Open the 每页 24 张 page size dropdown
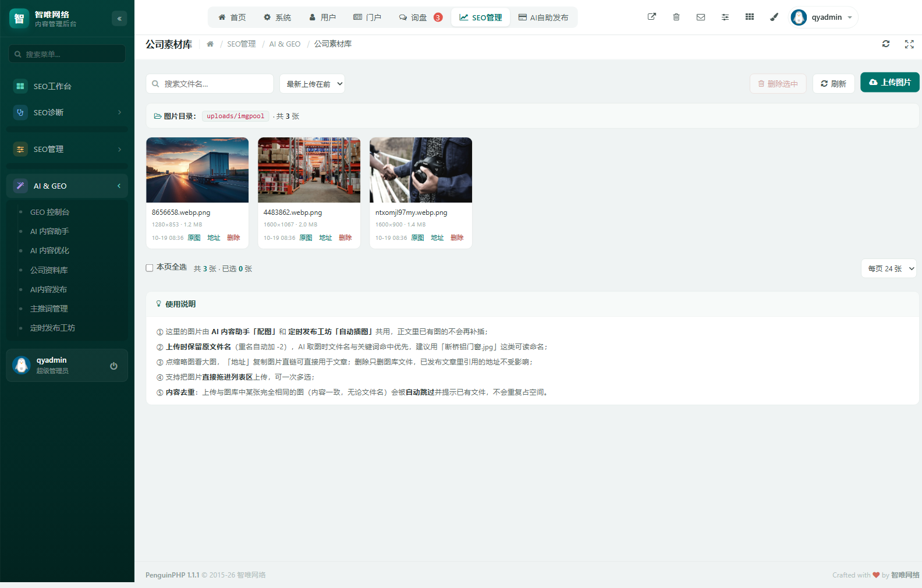922x588 pixels. [x=889, y=268]
